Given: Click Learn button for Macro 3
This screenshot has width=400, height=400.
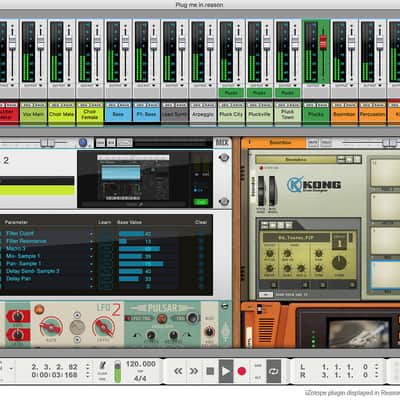Looking at the screenshot, I should (106, 249).
